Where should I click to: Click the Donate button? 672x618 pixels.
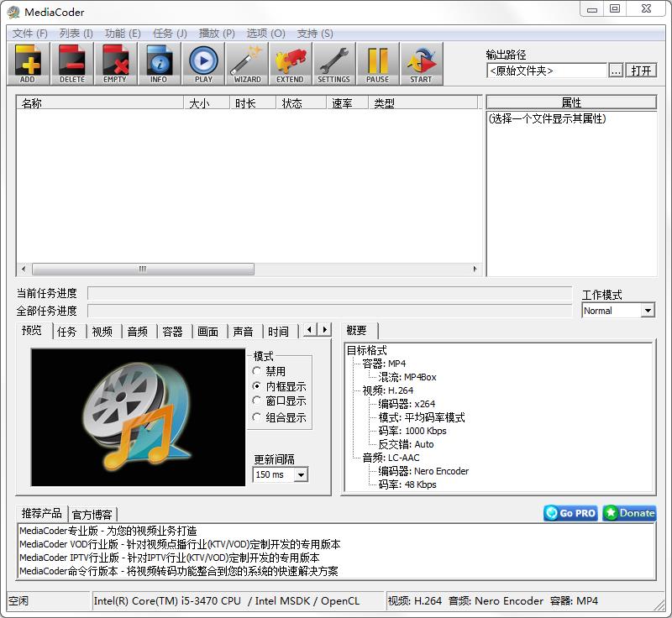pos(628,513)
